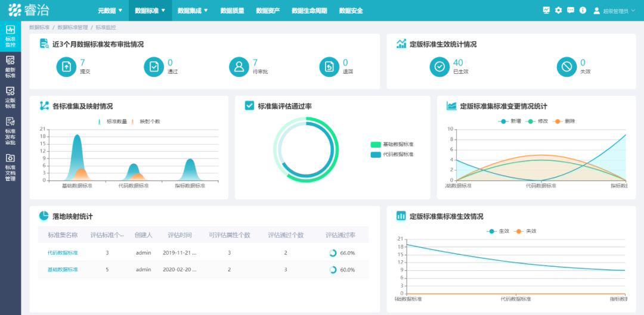
Task: Open 标准文档管理 sidebar icon
Action: (10, 167)
